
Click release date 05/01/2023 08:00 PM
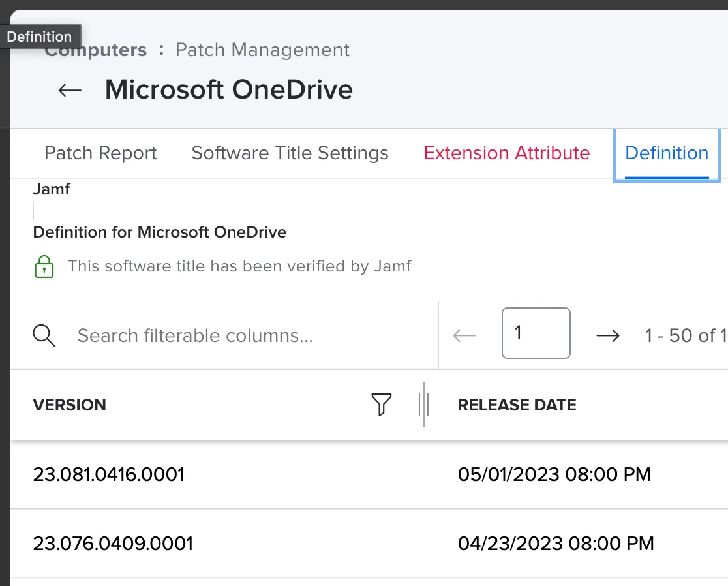click(x=554, y=474)
